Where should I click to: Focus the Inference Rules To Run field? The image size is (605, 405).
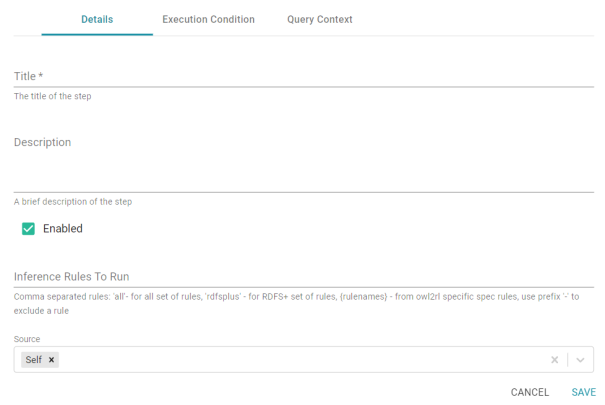click(x=304, y=277)
